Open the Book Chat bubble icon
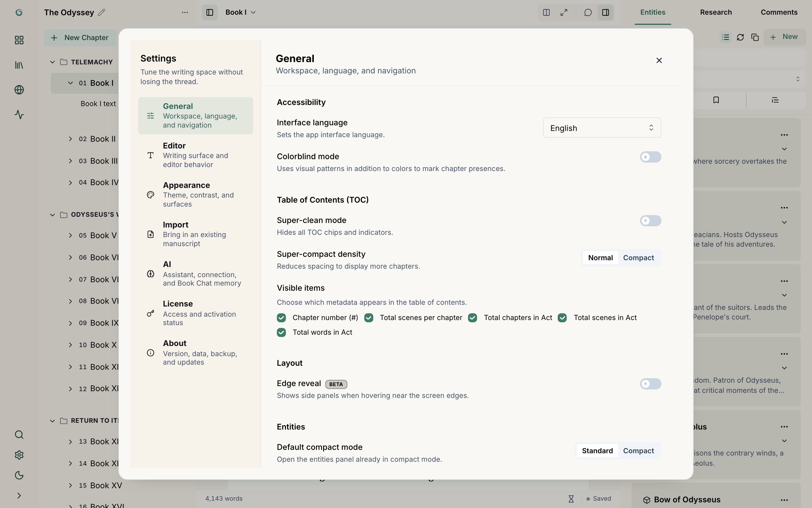Viewport: 812px width, 508px height. [588, 12]
